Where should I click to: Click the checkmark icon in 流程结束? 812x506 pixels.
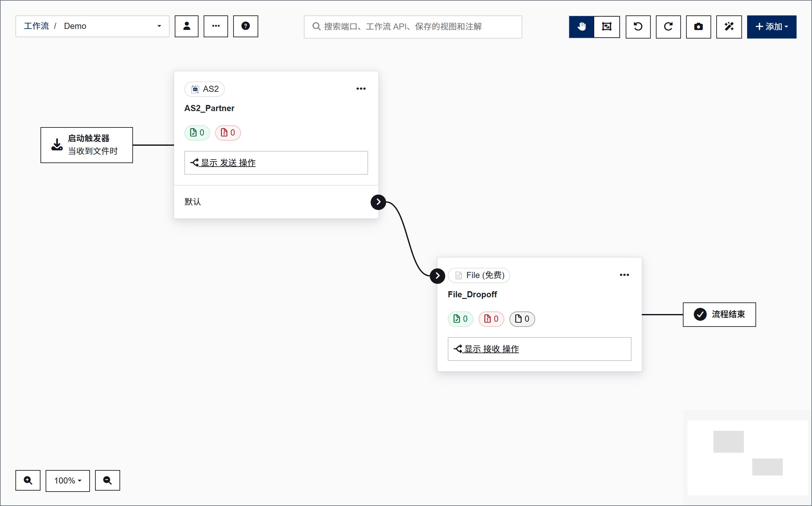[x=700, y=315]
